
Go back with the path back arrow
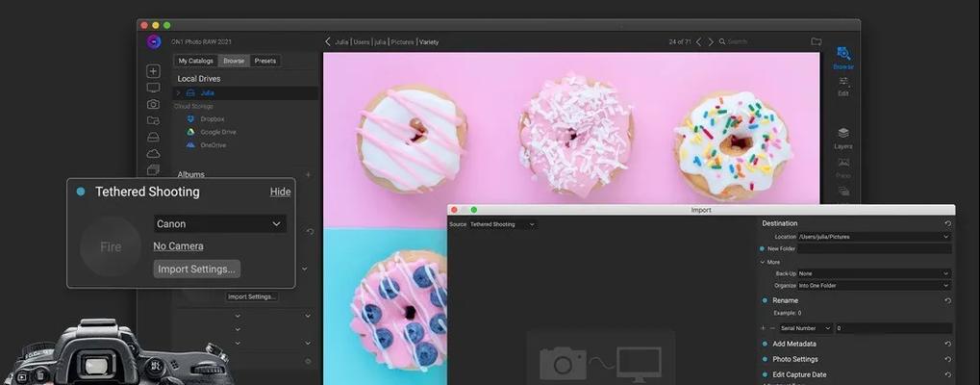pos(328,42)
